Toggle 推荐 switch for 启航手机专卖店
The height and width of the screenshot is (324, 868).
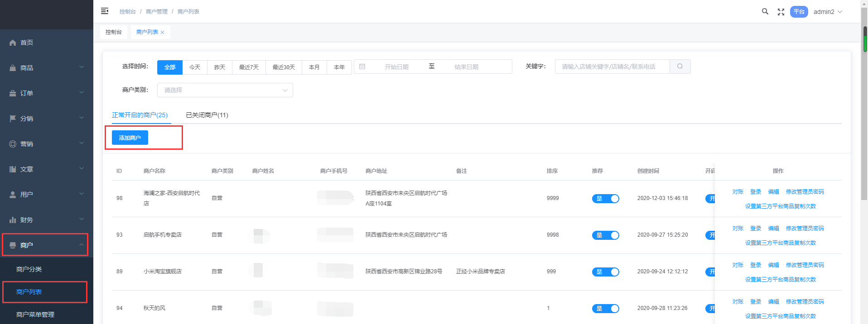click(x=605, y=235)
